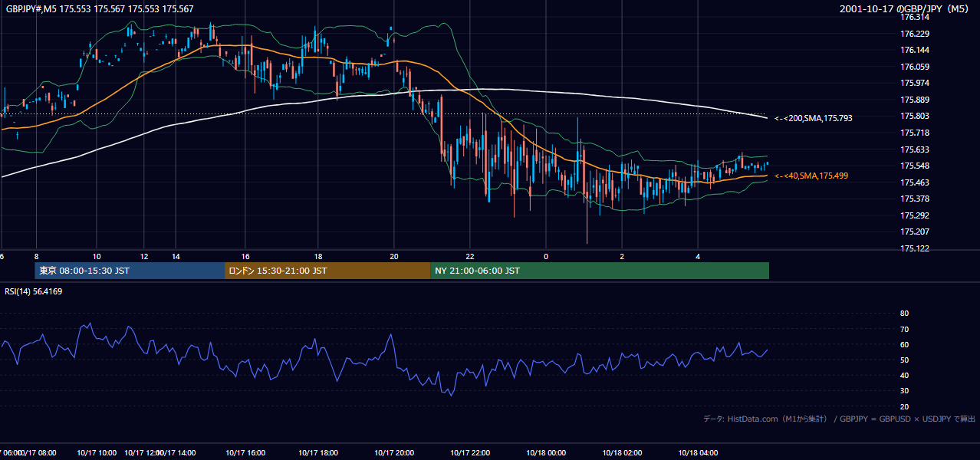This screenshot has width=980, height=460.
Task: Click hour label 18 on the price chart time axis
Action: tap(320, 256)
